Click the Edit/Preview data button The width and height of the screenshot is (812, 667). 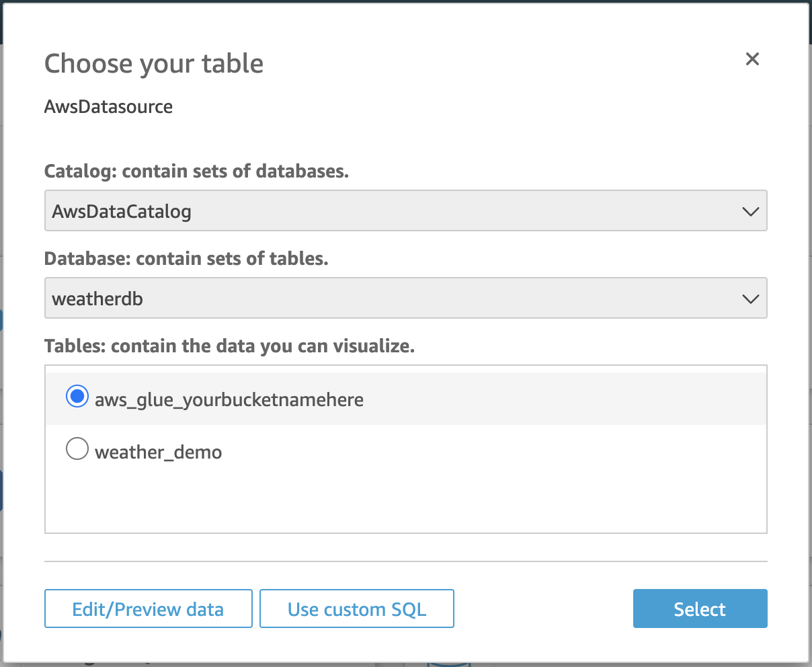tap(148, 609)
